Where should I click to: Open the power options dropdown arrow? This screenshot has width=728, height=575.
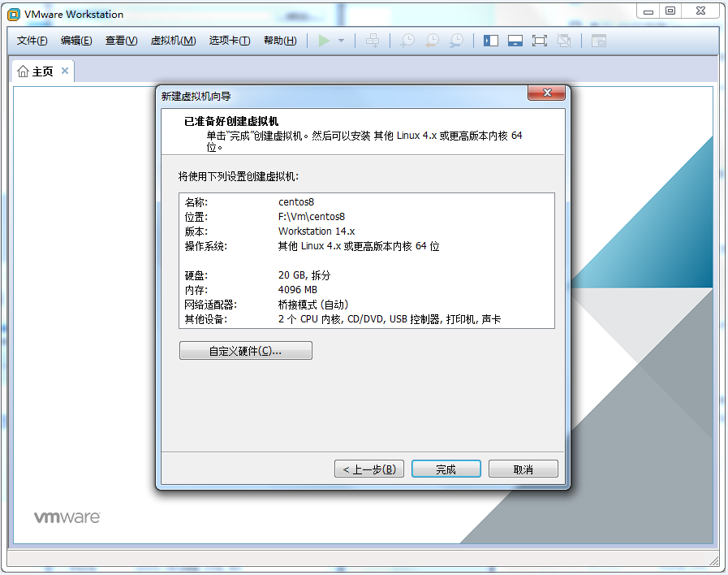tap(341, 41)
